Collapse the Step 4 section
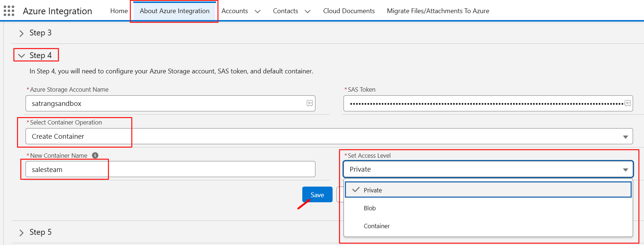 click(x=22, y=55)
